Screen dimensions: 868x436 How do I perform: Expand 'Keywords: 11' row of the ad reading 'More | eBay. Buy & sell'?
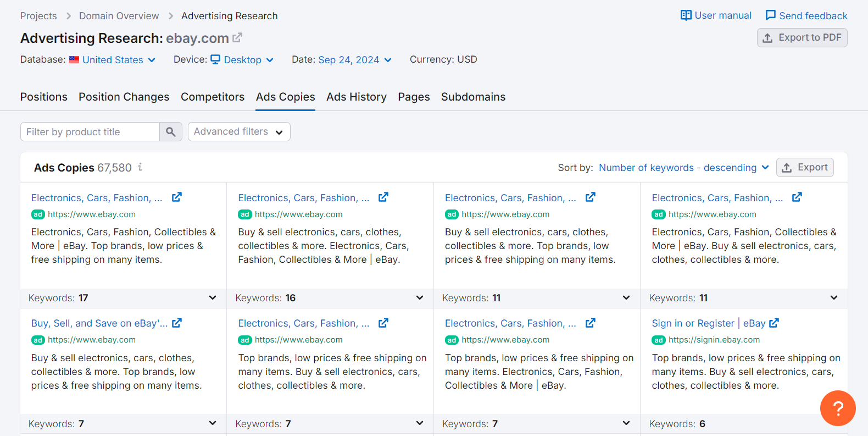[744, 298]
